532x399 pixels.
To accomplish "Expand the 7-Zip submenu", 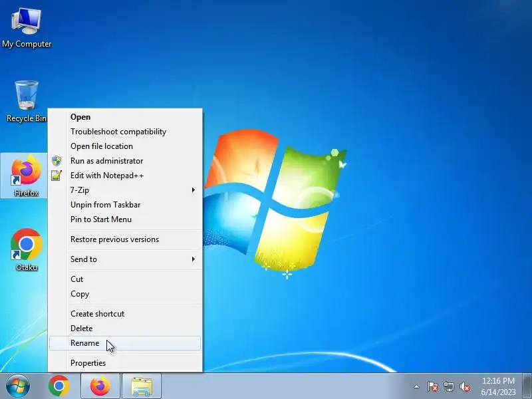I will pyautogui.click(x=125, y=190).
